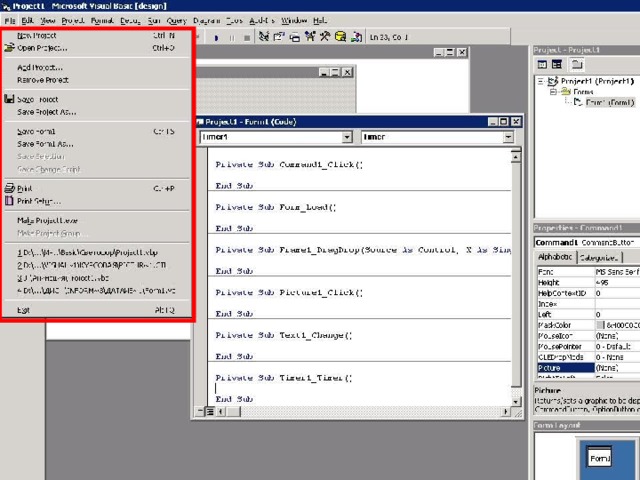Open the Object Browser toolbar icon

point(310,37)
